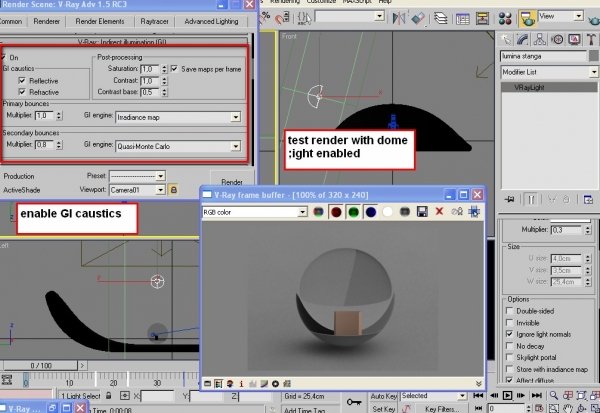Open the Display panel tab icon
Viewport: 600px width, 413px height.
pyautogui.click(x=574, y=39)
